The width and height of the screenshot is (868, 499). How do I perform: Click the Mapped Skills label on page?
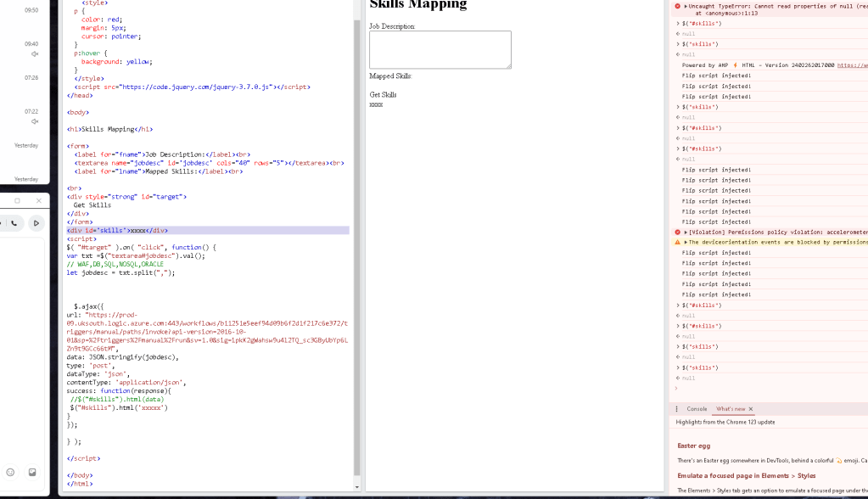tap(391, 76)
